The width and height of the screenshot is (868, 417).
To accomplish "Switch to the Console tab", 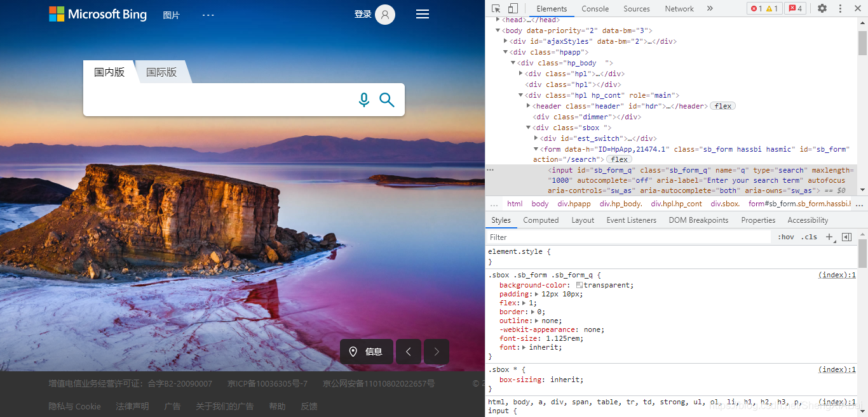I will tap(595, 9).
